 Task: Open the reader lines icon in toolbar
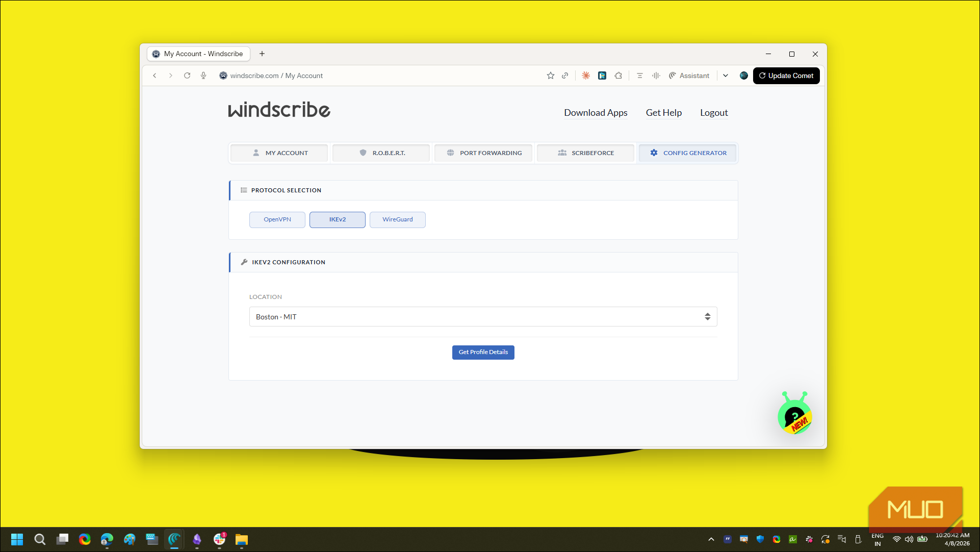(640, 76)
